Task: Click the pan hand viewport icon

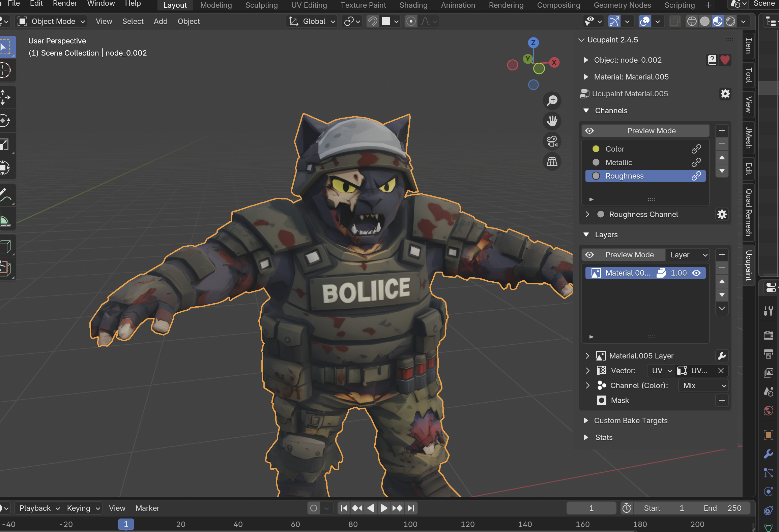Action: click(x=552, y=121)
